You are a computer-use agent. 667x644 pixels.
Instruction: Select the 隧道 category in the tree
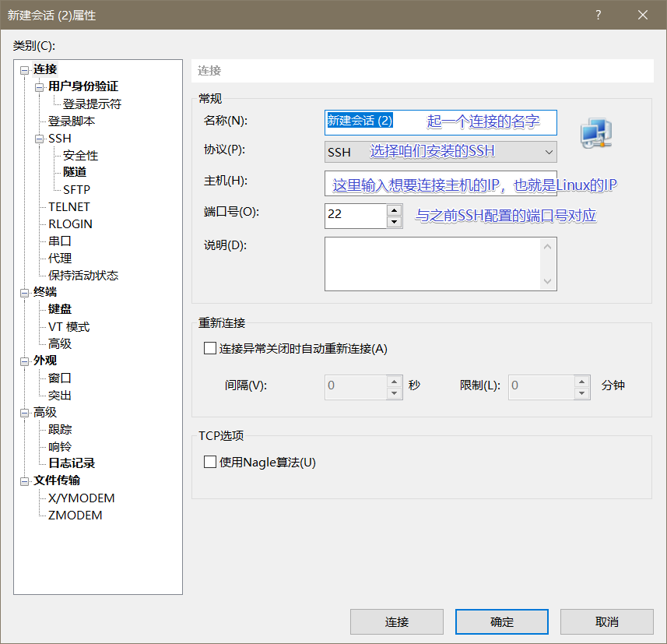74,172
